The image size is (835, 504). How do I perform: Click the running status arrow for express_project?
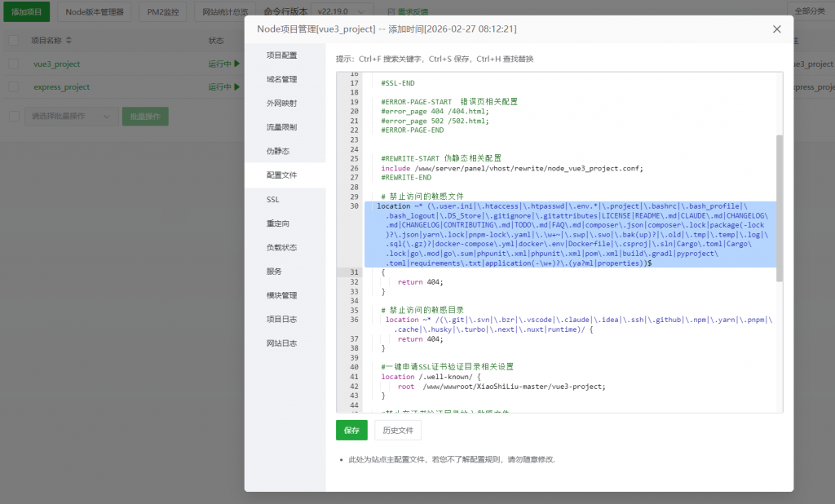tap(236, 87)
